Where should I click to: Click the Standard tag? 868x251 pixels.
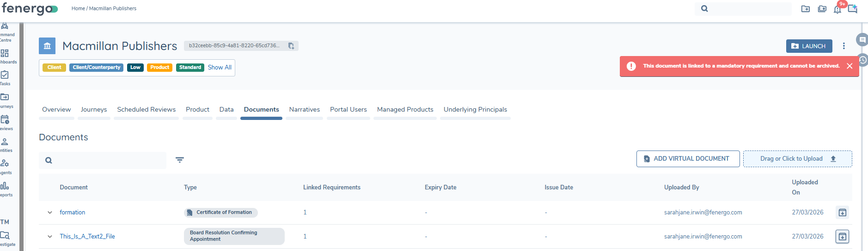click(x=190, y=68)
